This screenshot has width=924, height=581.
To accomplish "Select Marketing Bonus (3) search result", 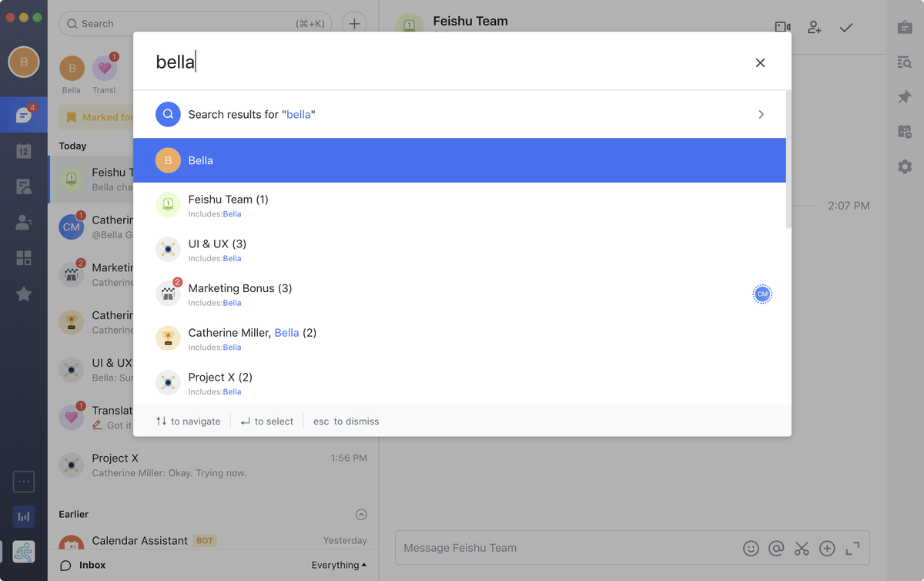I will point(460,294).
